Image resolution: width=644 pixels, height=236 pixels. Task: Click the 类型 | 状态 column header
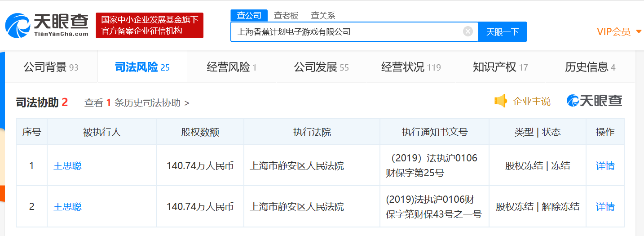pyautogui.click(x=538, y=132)
